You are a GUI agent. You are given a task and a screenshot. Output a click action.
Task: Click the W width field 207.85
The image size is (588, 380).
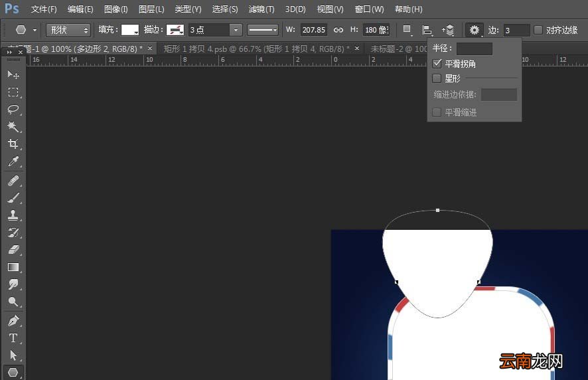tap(313, 30)
